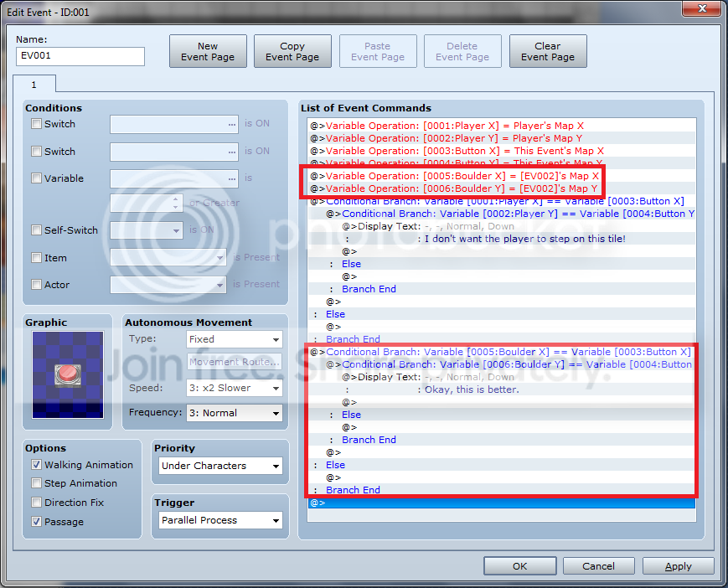This screenshot has height=588, width=728.
Task: Open the Autonomous Movement Type dropdown
Action: (235, 339)
